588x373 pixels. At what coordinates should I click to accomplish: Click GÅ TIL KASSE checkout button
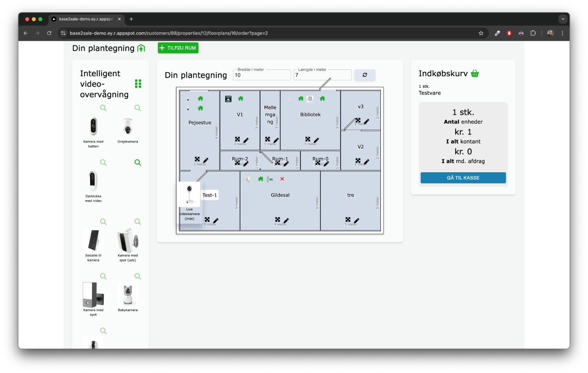click(463, 178)
